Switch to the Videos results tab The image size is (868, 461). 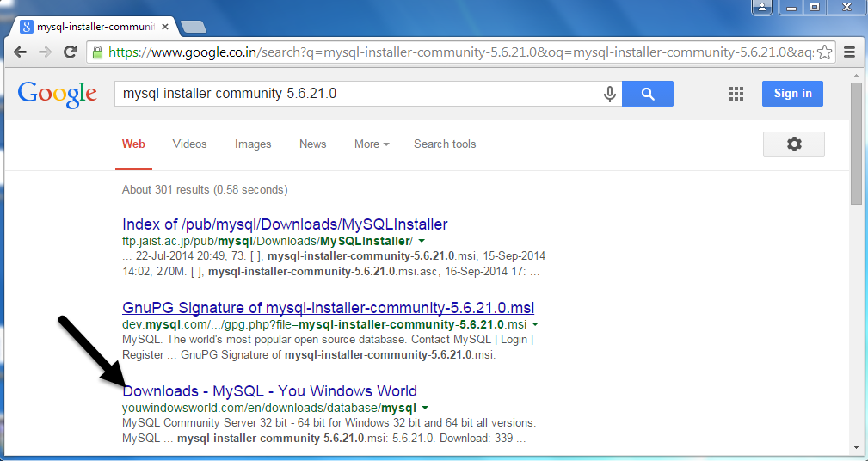[189, 144]
